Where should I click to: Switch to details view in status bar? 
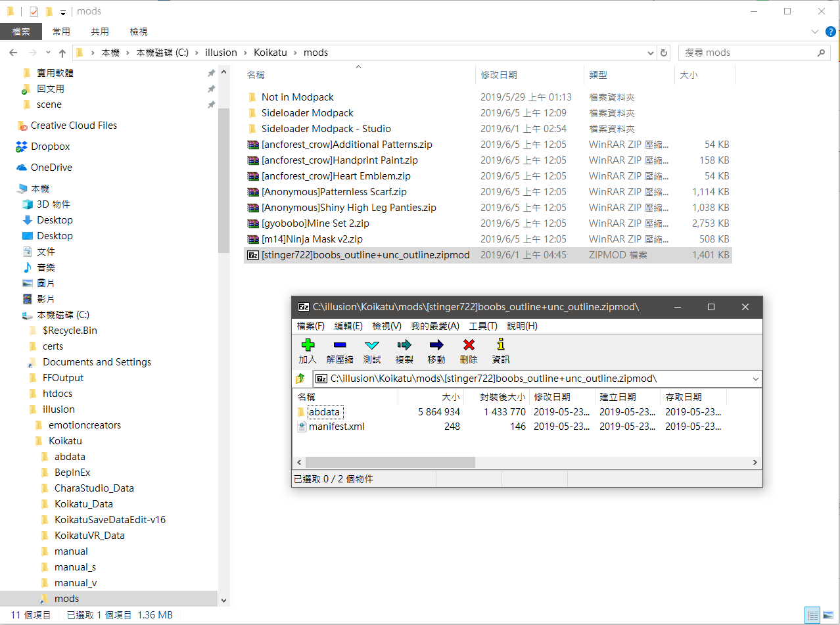(812, 615)
